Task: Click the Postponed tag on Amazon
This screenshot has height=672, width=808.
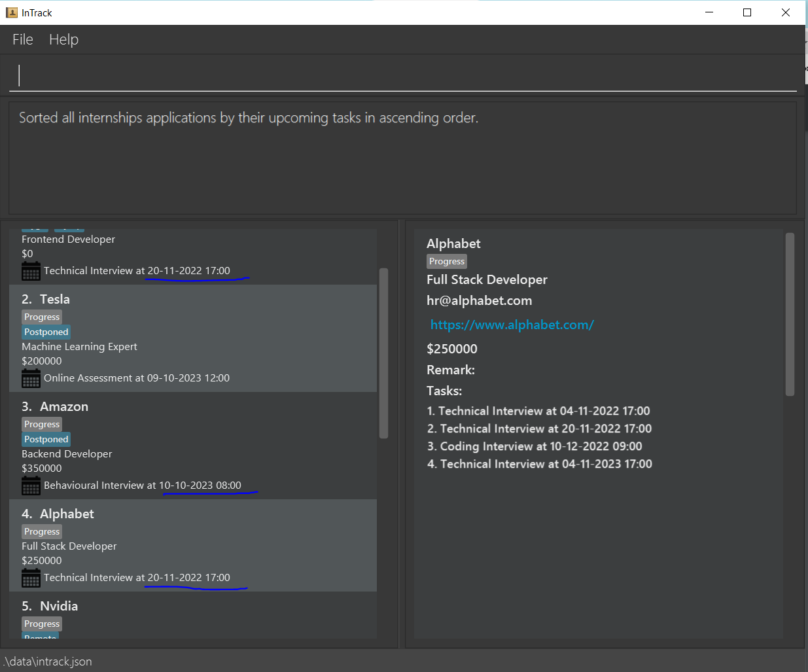Action: pos(46,439)
